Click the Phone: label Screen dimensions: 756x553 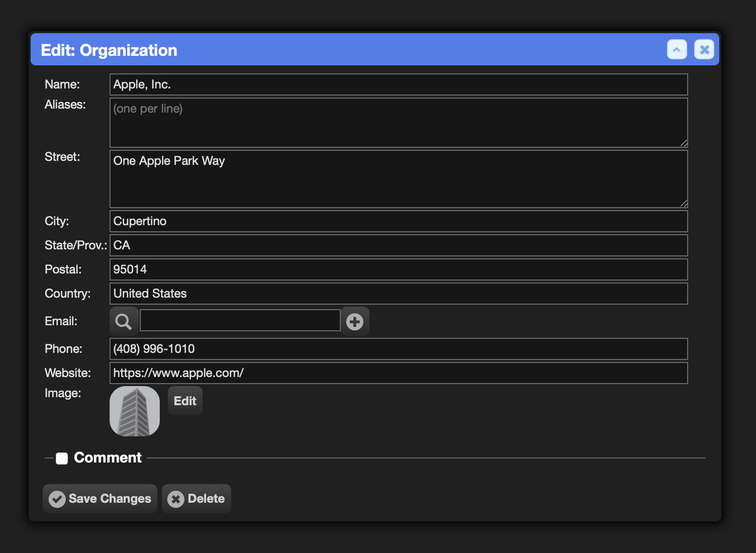point(63,349)
